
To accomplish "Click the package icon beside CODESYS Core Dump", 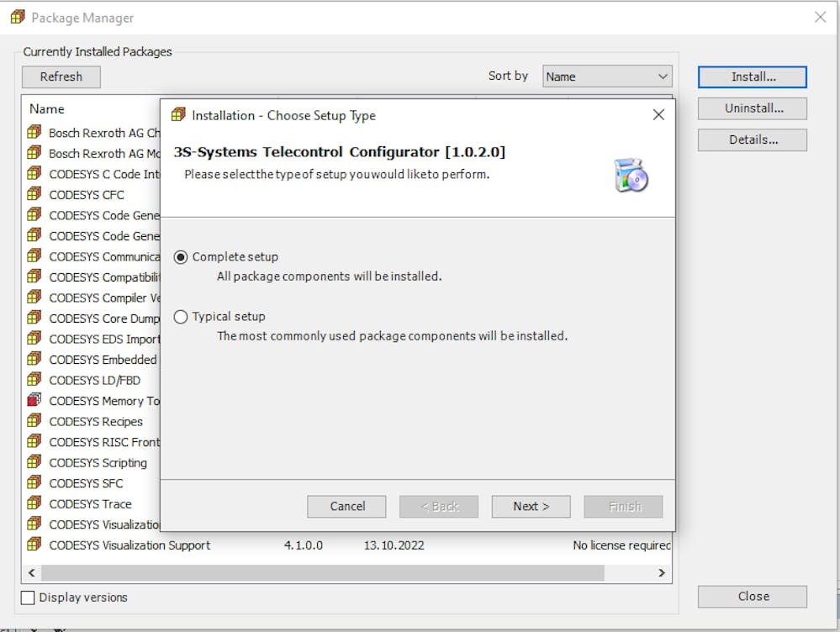I will (x=34, y=317).
